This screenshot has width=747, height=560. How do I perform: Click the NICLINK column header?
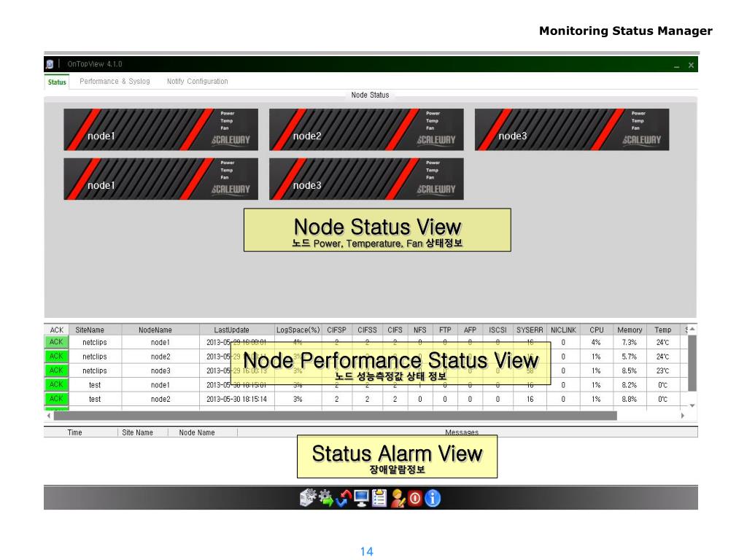tap(563, 330)
